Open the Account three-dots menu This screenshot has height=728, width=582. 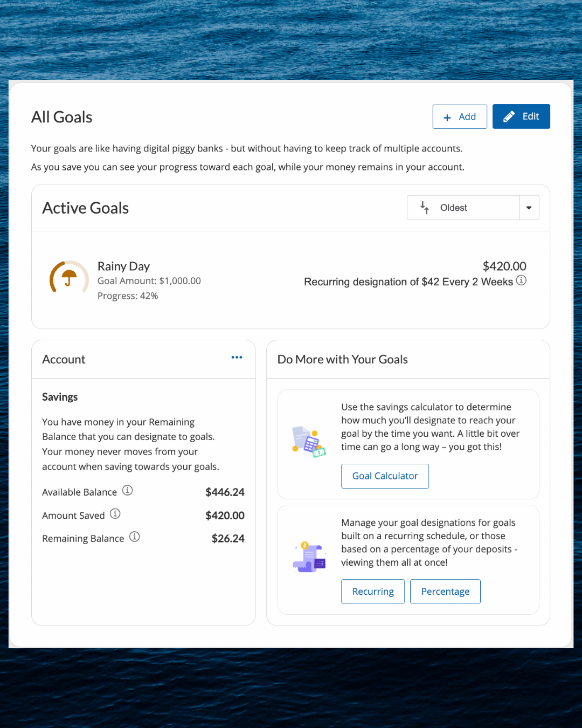click(x=237, y=358)
